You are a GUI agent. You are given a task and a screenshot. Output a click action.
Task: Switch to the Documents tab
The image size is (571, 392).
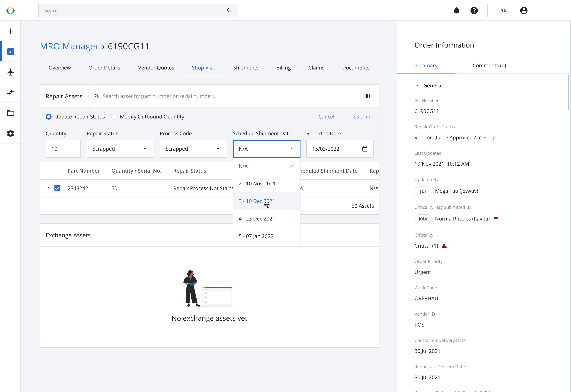tap(356, 68)
